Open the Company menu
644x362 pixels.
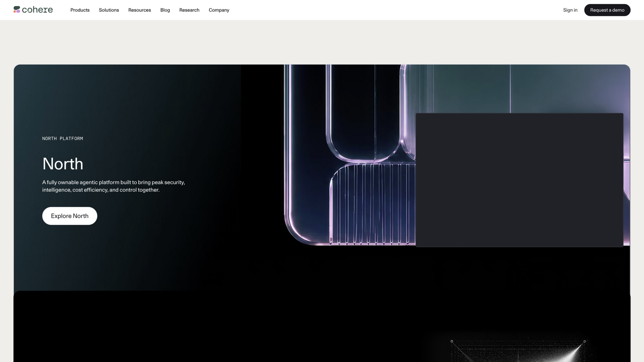click(x=219, y=10)
